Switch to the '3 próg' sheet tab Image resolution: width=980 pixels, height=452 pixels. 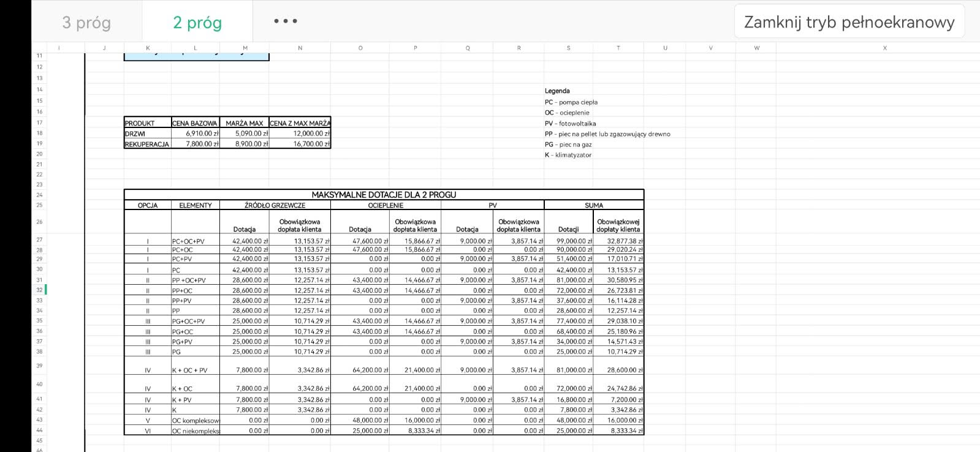coord(86,23)
